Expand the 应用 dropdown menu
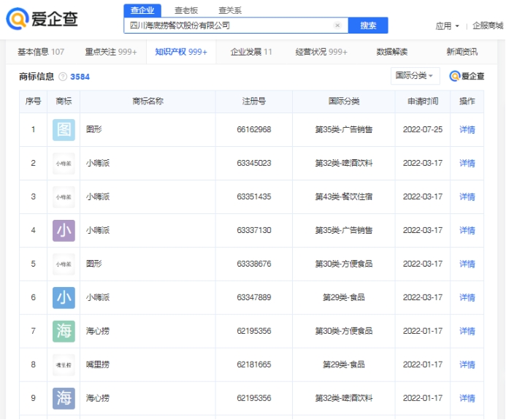This screenshot has width=506, height=420. pyautogui.click(x=447, y=26)
